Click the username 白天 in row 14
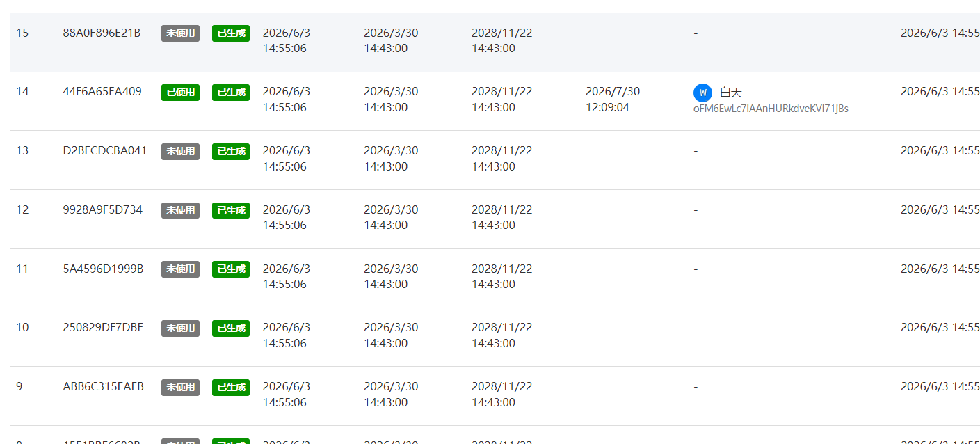The image size is (980, 444). tap(731, 92)
